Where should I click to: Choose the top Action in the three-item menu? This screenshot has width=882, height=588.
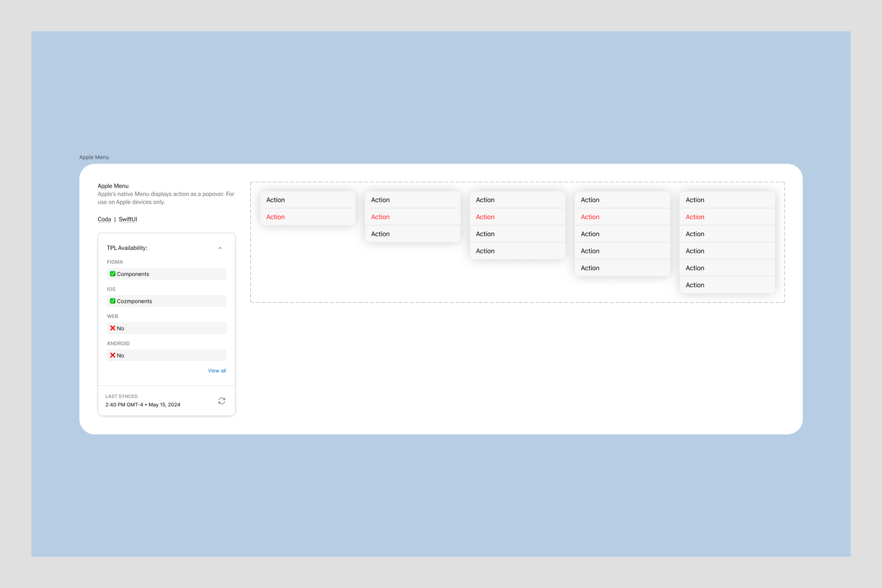click(413, 200)
